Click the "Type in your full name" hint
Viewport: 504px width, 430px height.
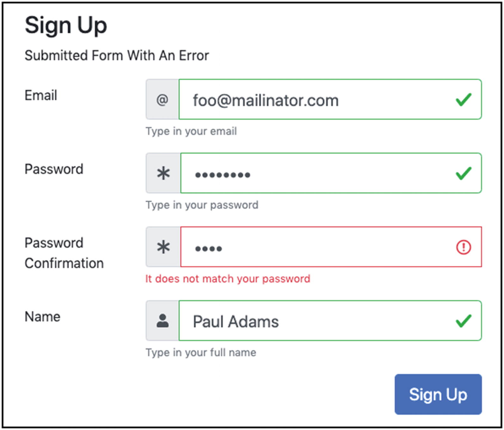(201, 352)
